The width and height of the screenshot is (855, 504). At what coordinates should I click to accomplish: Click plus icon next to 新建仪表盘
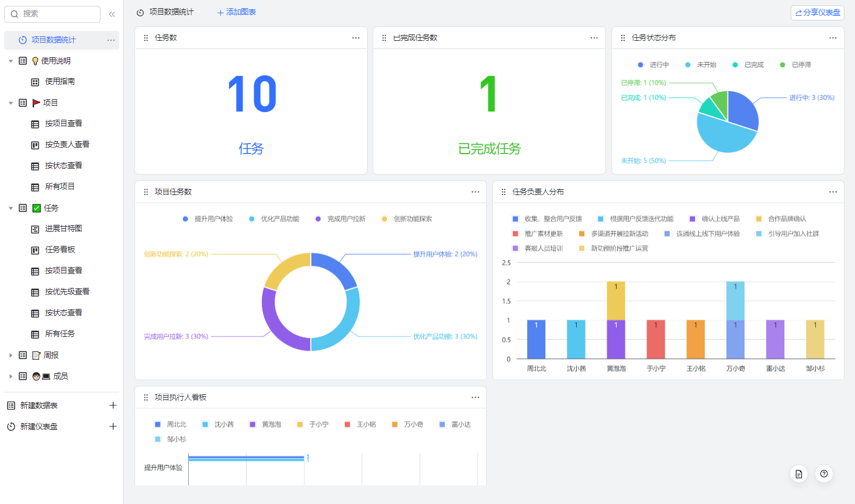(x=113, y=426)
